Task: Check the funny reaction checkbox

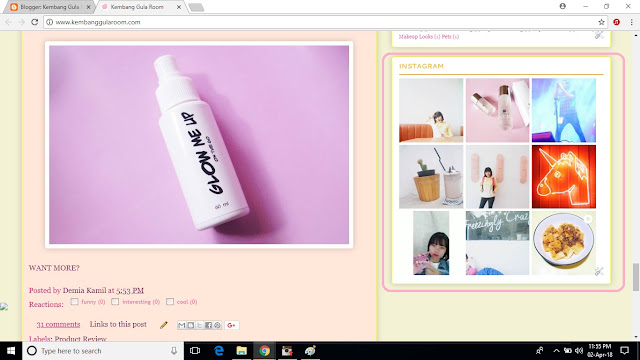Action: [x=74, y=302]
